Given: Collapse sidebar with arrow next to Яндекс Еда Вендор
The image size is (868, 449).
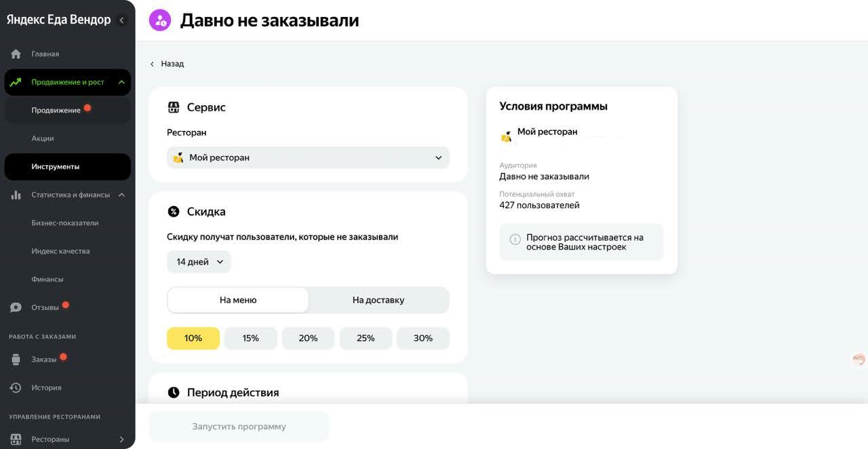Looking at the screenshot, I should click(x=122, y=20).
